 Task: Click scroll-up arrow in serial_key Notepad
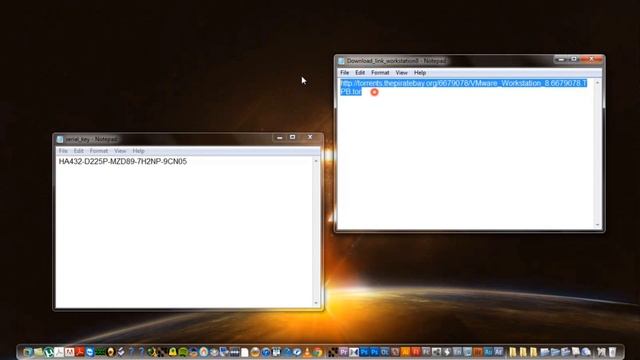pos(316,161)
